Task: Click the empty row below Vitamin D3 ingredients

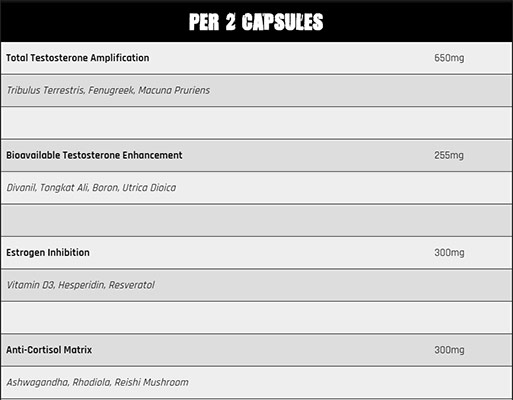Action: click(x=256, y=318)
